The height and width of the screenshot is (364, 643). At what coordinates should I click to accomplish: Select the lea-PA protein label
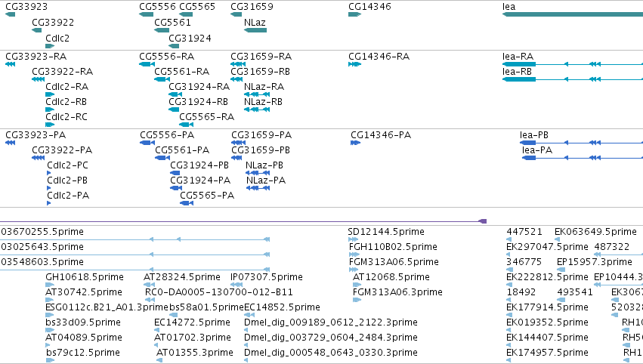tap(537, 150)
